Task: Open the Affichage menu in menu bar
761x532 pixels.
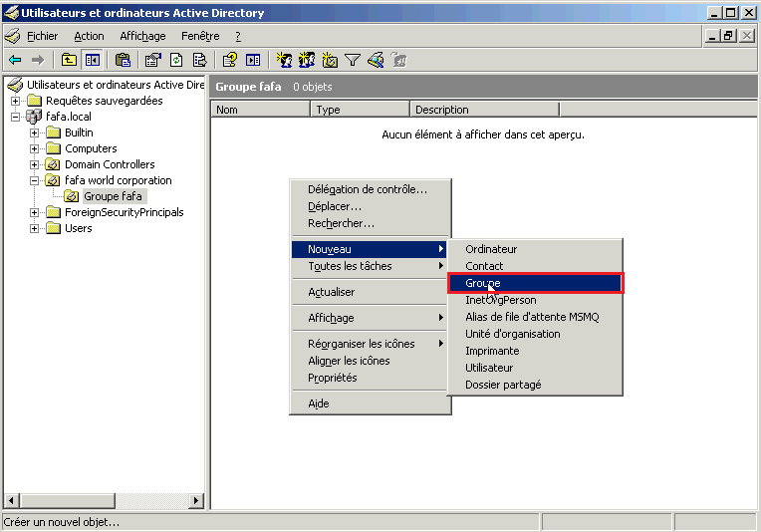Action: point(142,36)
